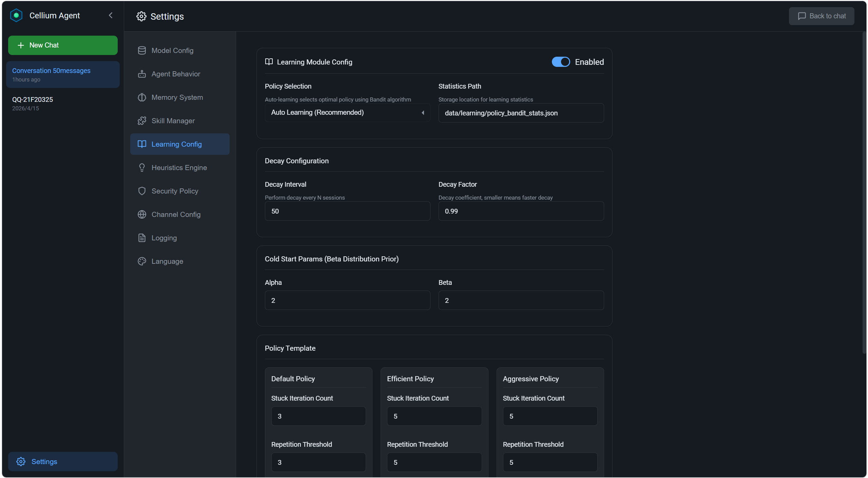Image resolution: width=868 pixels, height=478 pixels.
Task: Click the Security Policy shield icon
Action: (x=142, y=191)
